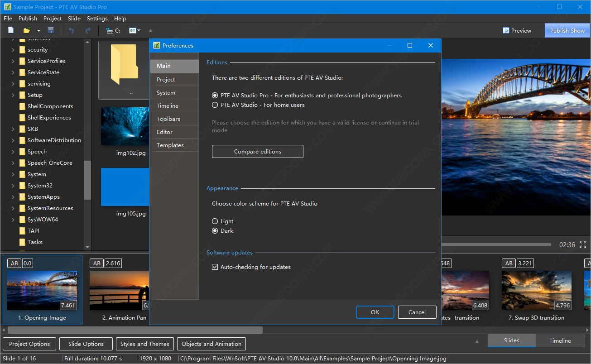Open the view mode dropdown arrow
Screen dimensions: 591x364
click(x=139, y=31)
